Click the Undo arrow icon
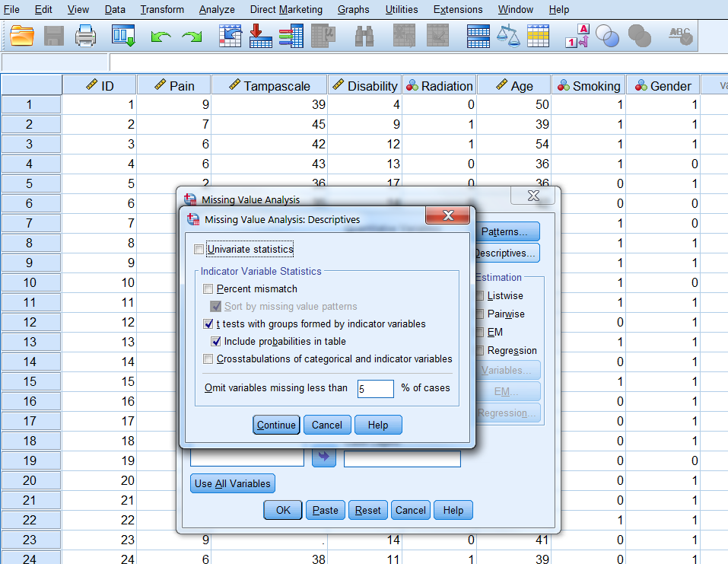The height and width of the screenshot is (564, 728). point(161,36)
